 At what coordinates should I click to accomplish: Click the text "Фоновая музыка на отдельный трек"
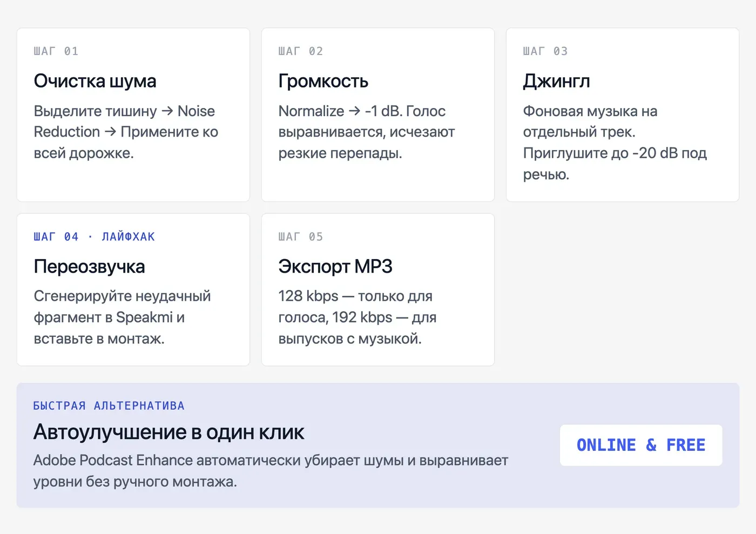[590, 121]
